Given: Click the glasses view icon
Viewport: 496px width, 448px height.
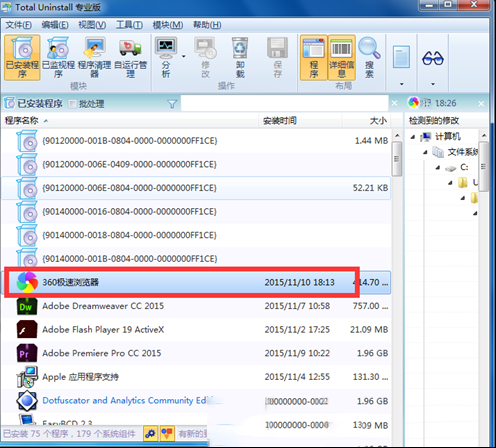Looking at the screenshot, I should coord(433,58).
